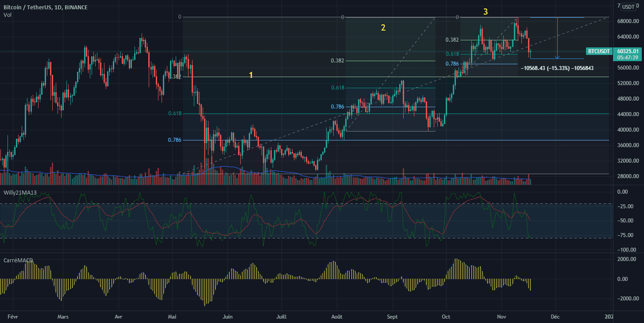Click the 64000.00 price scale label
Image resolution: width=644 pixels, height=323 pixels.
628,37
